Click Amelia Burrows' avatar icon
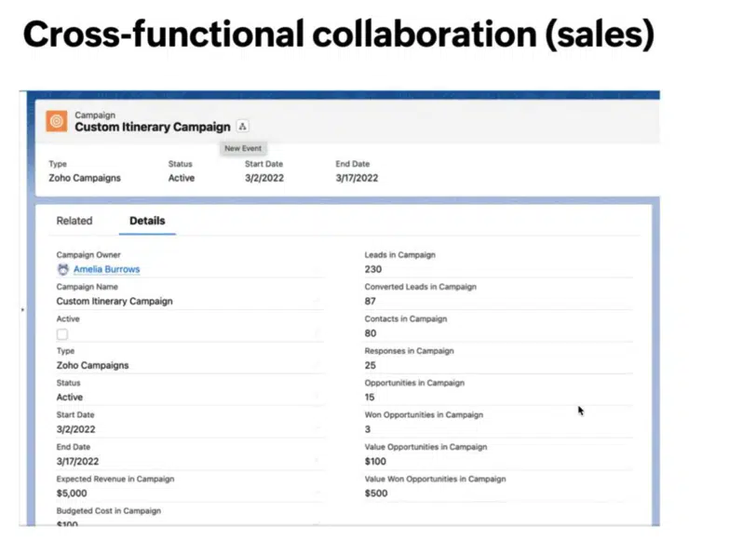The image size is (756, 542). (x=63, y=269)
